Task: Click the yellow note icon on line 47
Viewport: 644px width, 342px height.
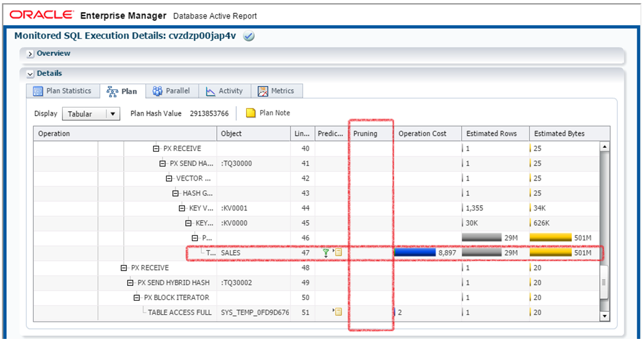Action: coord(337,253)
